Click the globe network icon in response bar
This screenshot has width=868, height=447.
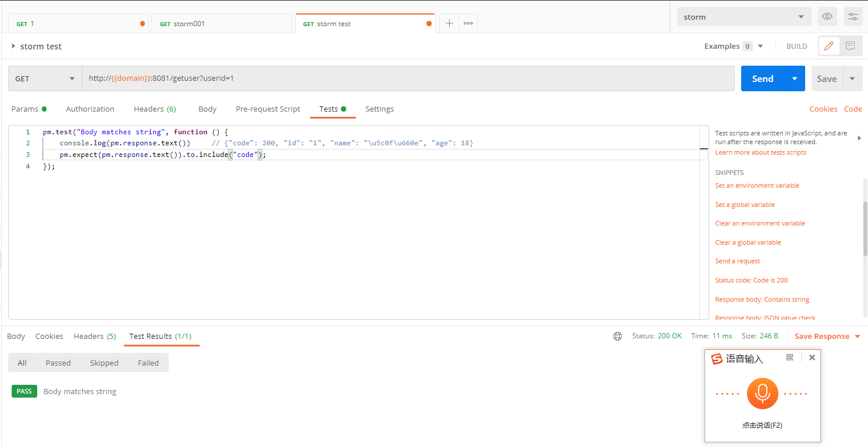[618, 337]
